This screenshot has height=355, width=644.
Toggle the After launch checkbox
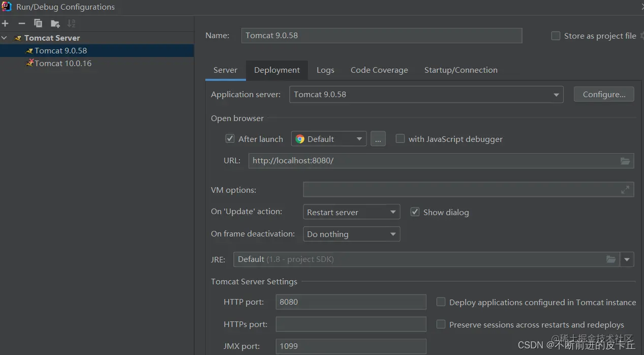(x=230, y=139)
